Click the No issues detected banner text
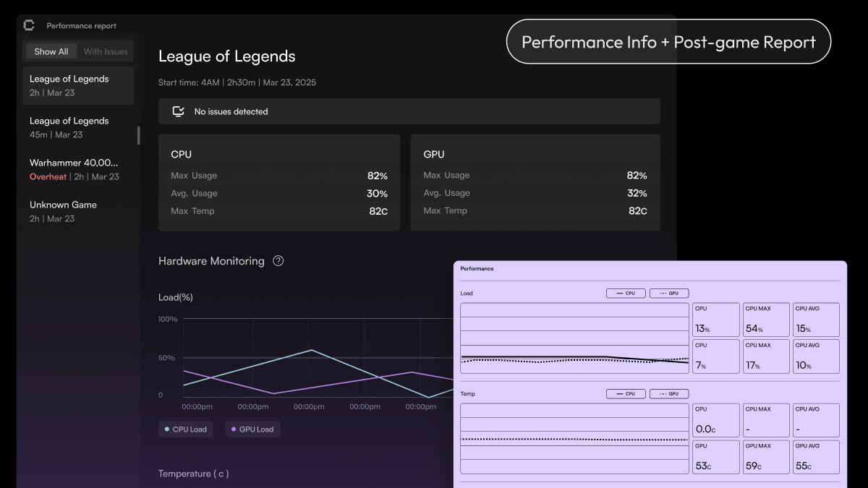 (231, 111)
